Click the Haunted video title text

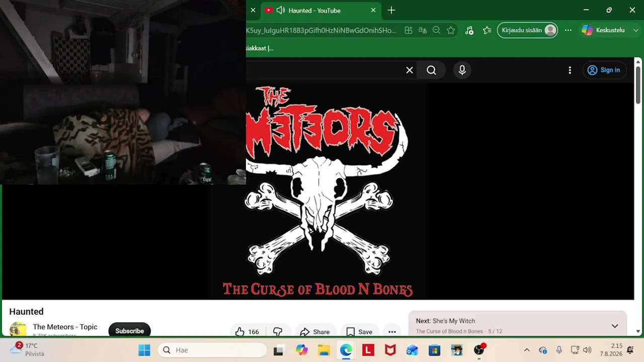pos(27,312)
